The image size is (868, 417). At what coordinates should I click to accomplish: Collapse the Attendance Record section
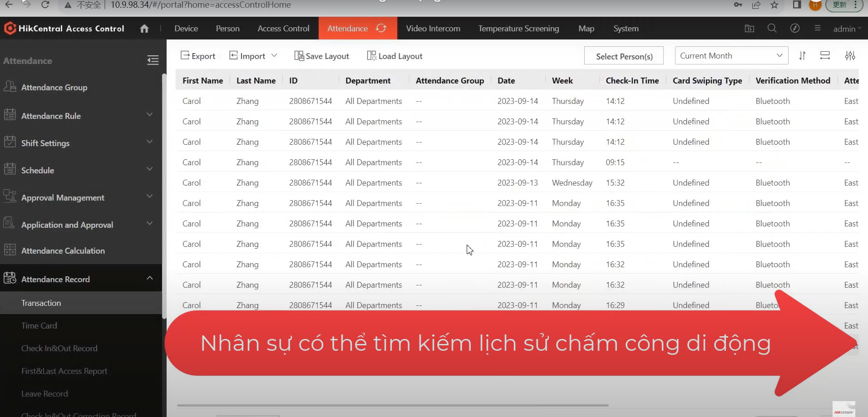149,278
